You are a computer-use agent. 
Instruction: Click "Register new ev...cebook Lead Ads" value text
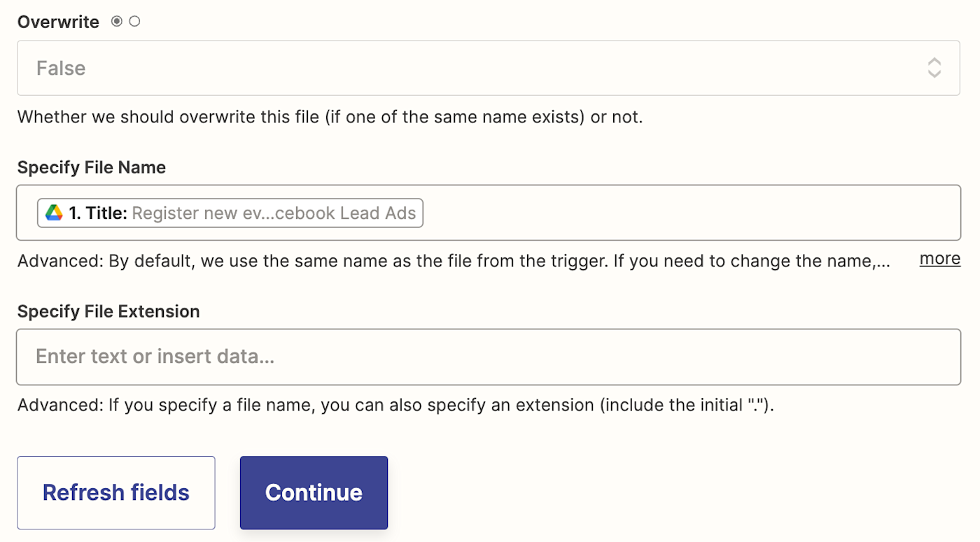pos(274,213)
